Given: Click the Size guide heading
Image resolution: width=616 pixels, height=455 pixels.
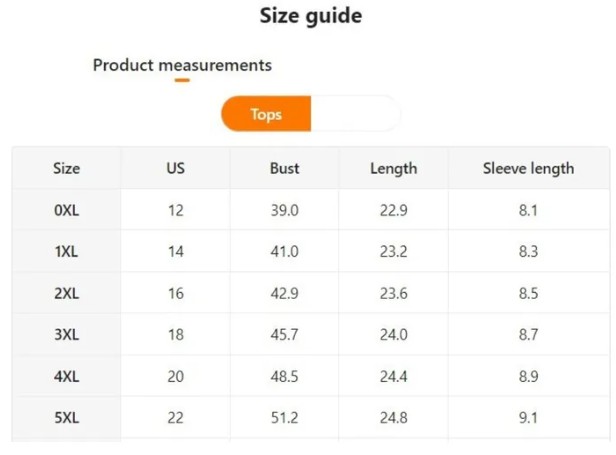Looking at the screenshot, I should (x=311, y=16).
